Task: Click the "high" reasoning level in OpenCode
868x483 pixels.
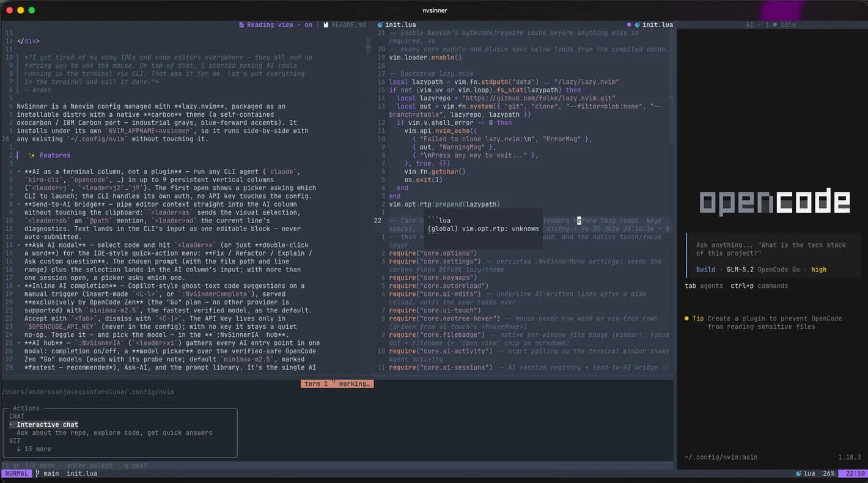Action: coord(819,270)
